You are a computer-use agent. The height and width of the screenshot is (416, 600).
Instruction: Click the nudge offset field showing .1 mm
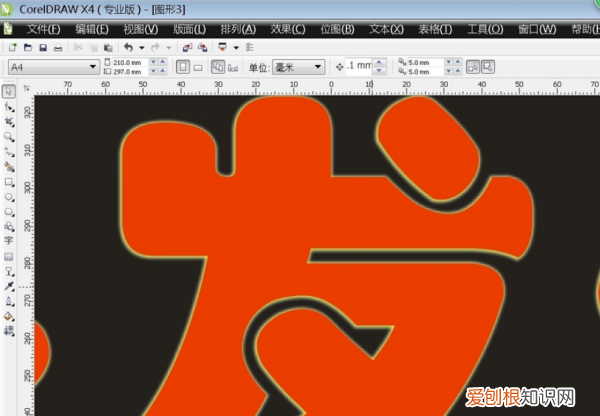[358, 67]
